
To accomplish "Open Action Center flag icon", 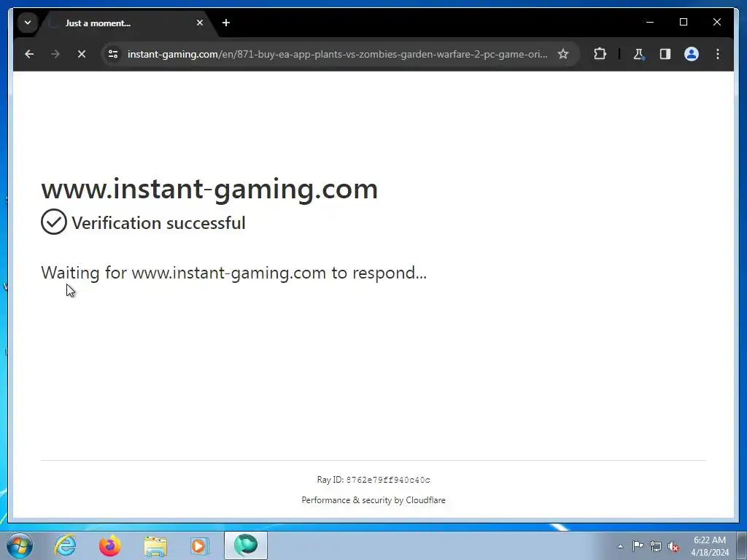I will point(638,546).
